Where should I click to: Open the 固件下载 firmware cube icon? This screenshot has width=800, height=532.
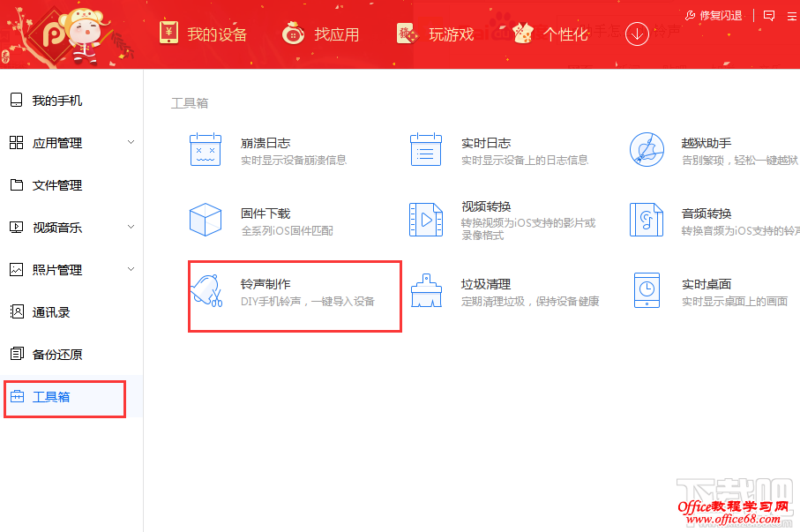206,220
